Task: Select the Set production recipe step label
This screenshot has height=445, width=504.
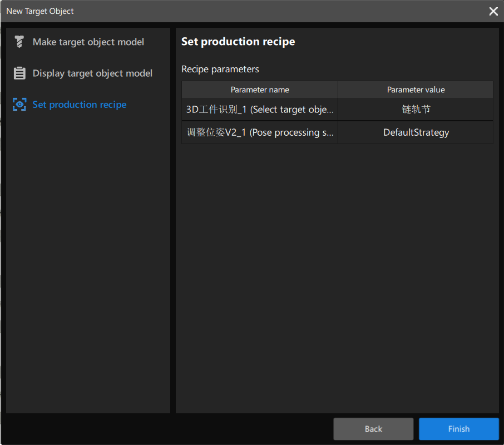Action: point(80,105)
